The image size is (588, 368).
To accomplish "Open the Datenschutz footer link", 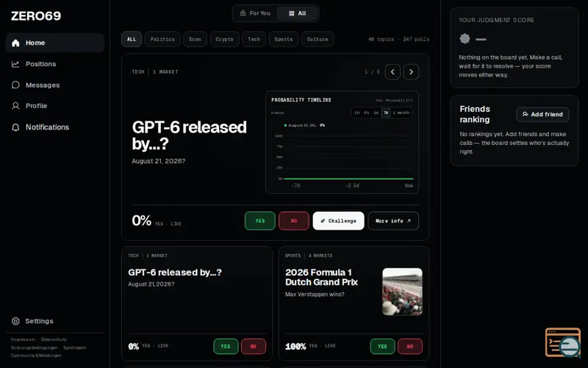I will point(54,339).
